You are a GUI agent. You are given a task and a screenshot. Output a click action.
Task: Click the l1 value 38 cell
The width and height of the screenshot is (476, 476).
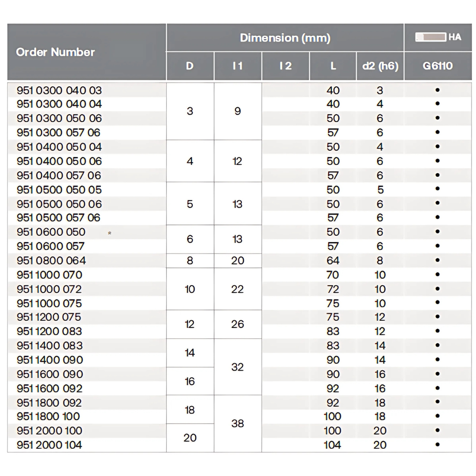pyautogui.click(x=238, y=424)
